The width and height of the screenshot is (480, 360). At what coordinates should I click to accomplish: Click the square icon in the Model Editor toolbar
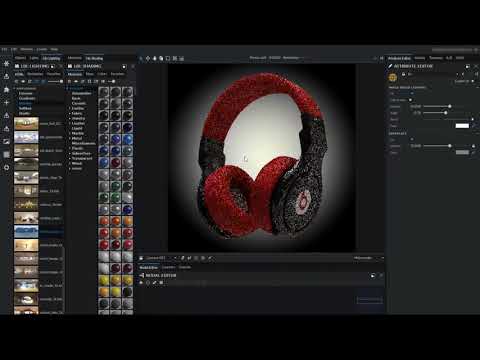[161, 283]
